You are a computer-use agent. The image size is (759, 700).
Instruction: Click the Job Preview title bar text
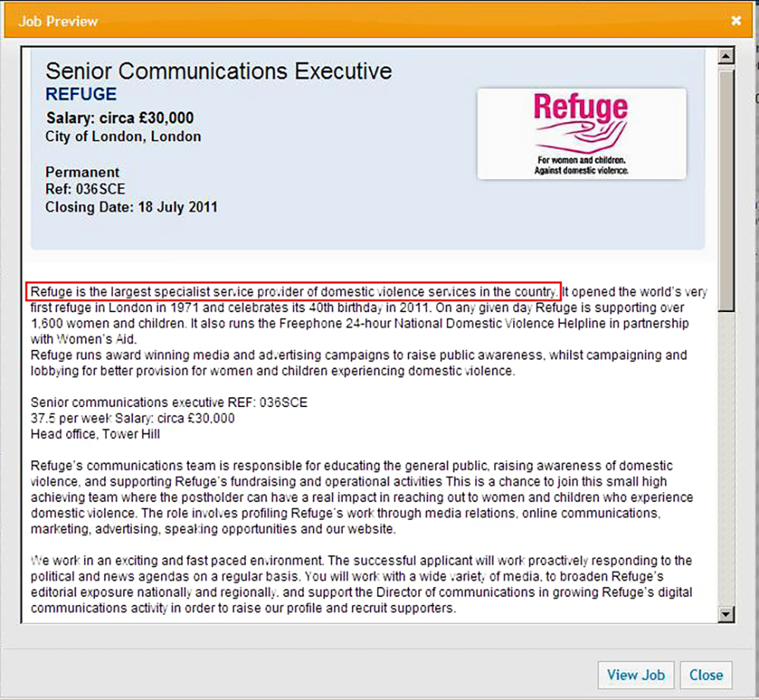[x=58, y=20]
